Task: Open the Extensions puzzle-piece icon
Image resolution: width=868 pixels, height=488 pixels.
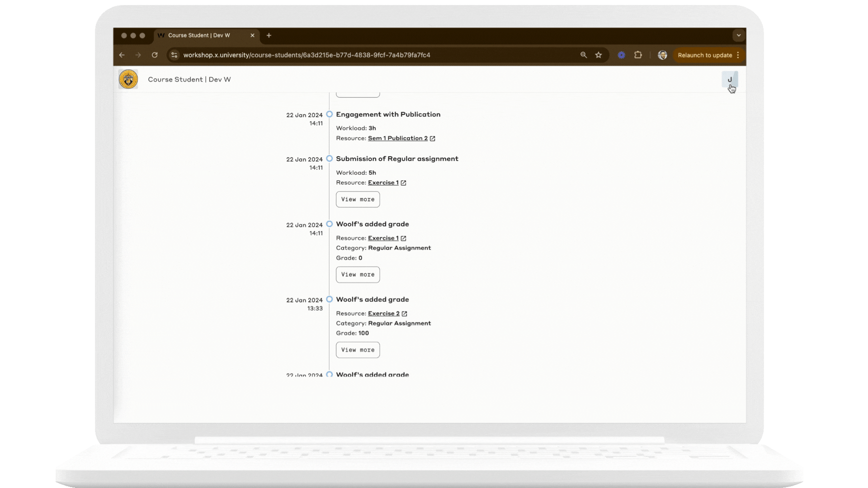Action: pos(638,55)
